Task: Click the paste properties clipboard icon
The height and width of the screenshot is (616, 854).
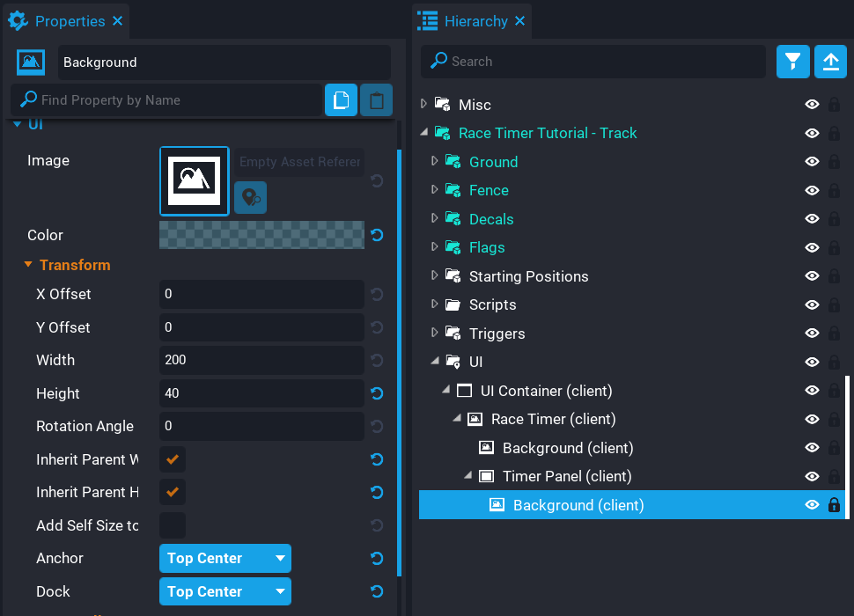Action: (x=376, y=99)
